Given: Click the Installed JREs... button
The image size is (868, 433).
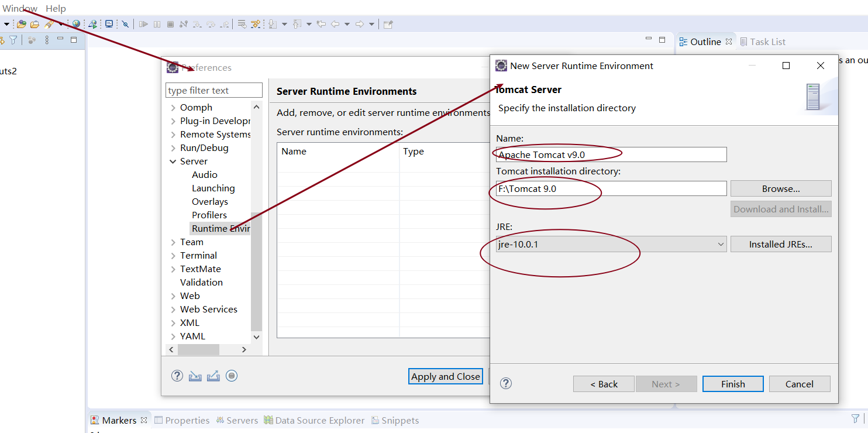Looking at the screenshot, I should point(781,244).
